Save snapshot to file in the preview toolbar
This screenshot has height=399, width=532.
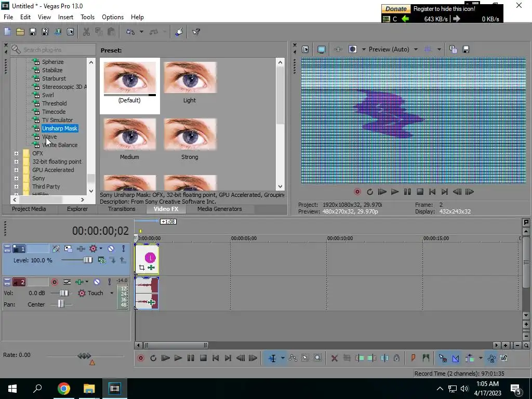click(x=466, y=49)
